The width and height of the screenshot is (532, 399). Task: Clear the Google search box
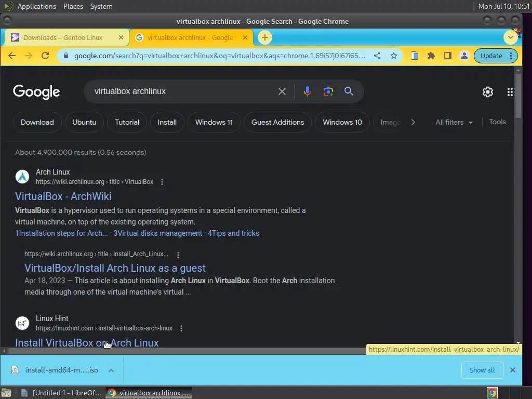(x=282, y=91)
